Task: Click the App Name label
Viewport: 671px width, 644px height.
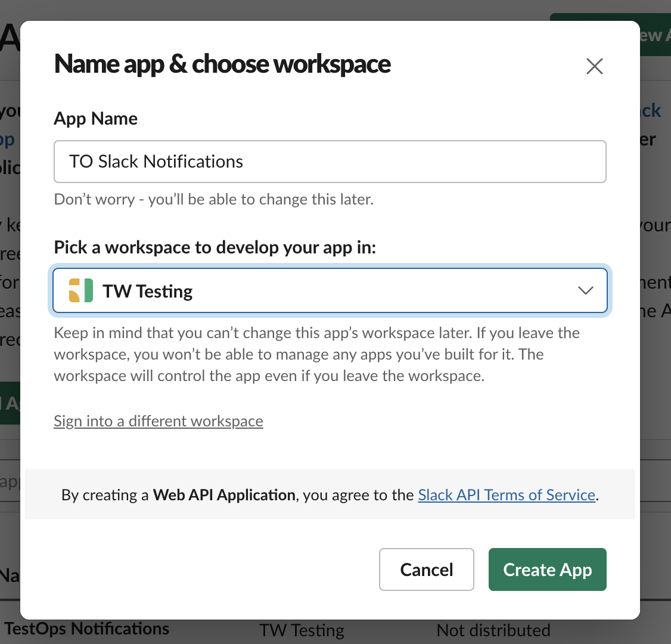Action: coord(95,118)
